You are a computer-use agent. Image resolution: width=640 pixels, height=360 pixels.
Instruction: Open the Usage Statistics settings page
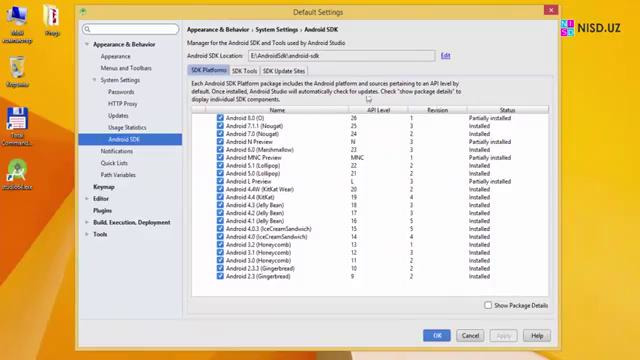click(x=127, y=127)
